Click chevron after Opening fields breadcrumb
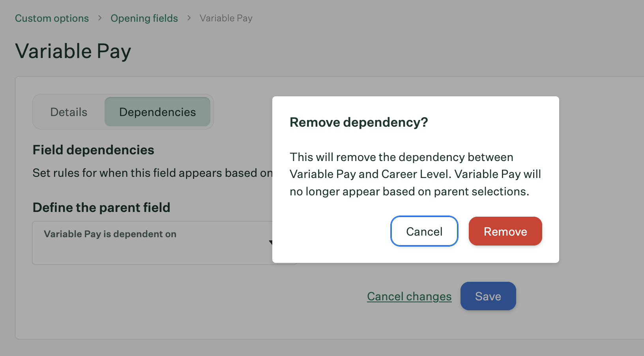The image size is (644, 356). coord(189,18)
